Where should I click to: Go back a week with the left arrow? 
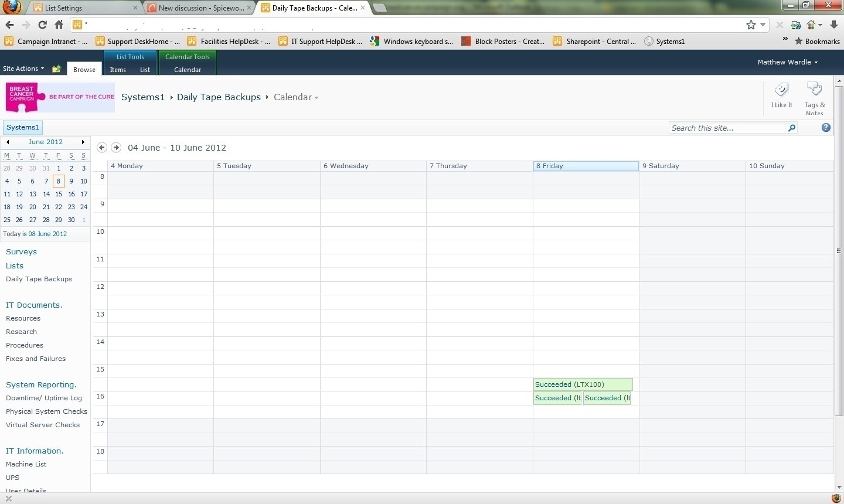pyautogui.click(x=101, y=148)
